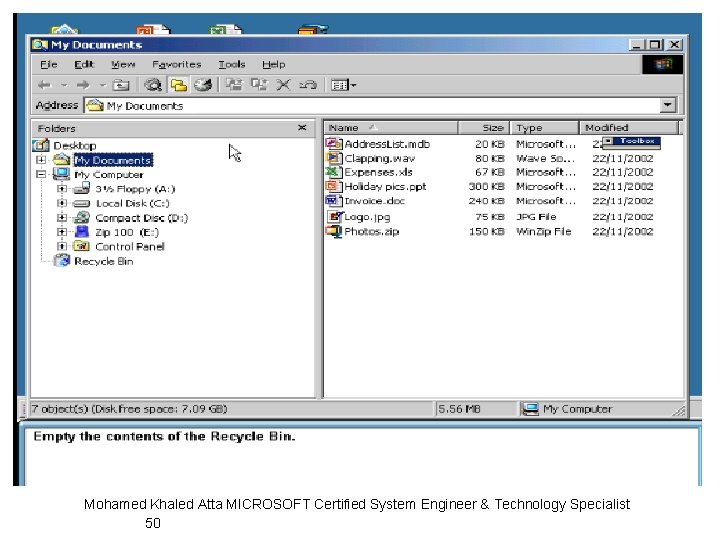Select Recycle Bin in folder tree

click(x=104, y=261)
